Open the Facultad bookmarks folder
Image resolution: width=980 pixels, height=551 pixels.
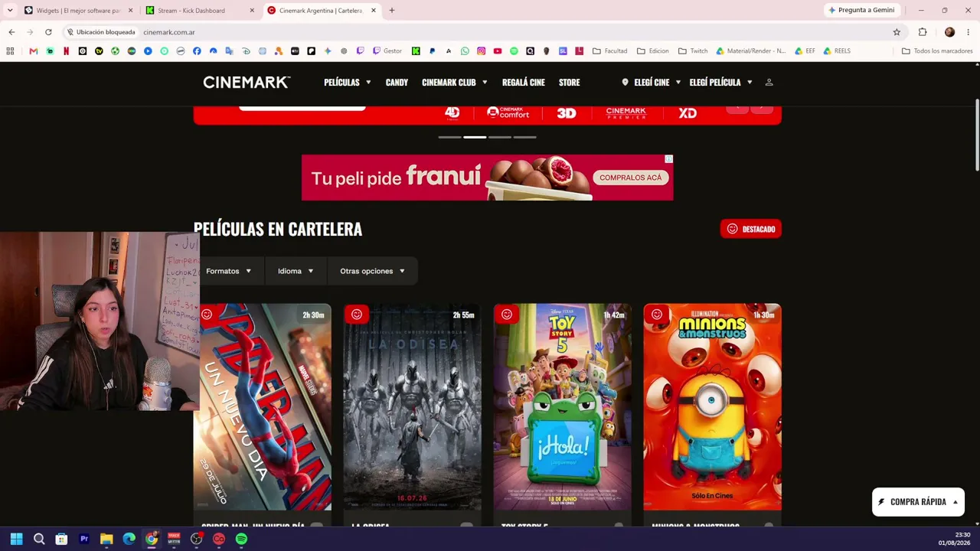(610, 51)
